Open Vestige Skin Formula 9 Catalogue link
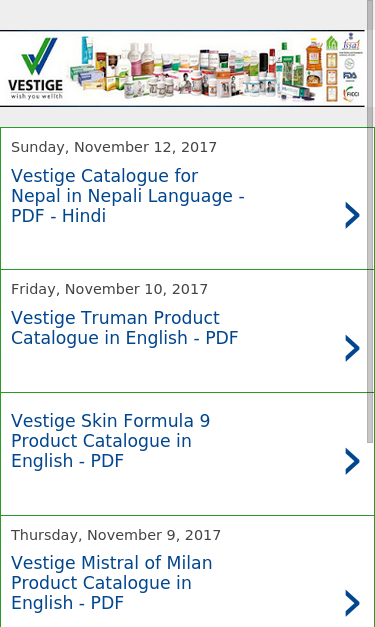Screen dimensions: 375x627 tap(110, 441)
